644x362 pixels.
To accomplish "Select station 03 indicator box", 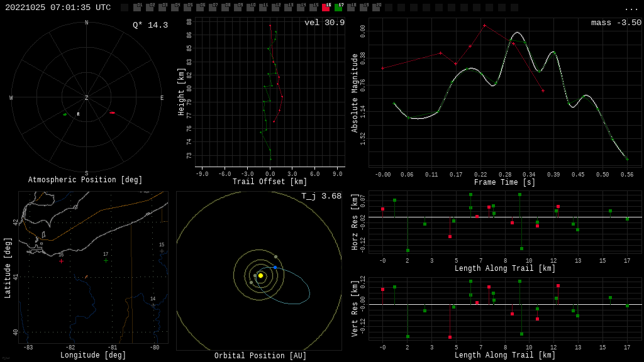I will pos(162,8).
